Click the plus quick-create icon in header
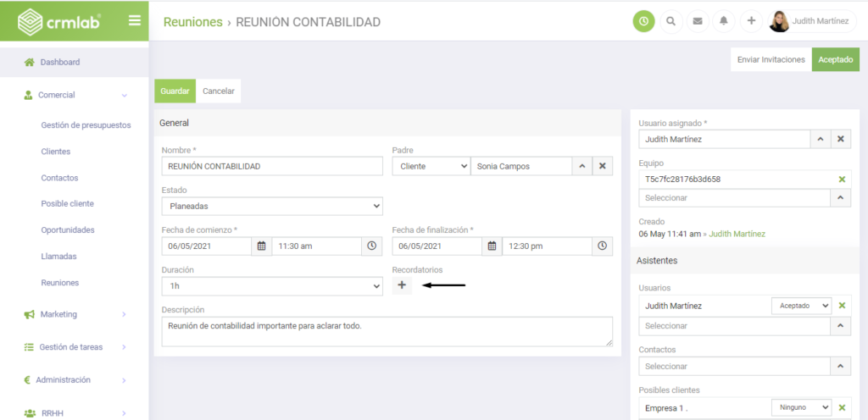 pos(751,21)
